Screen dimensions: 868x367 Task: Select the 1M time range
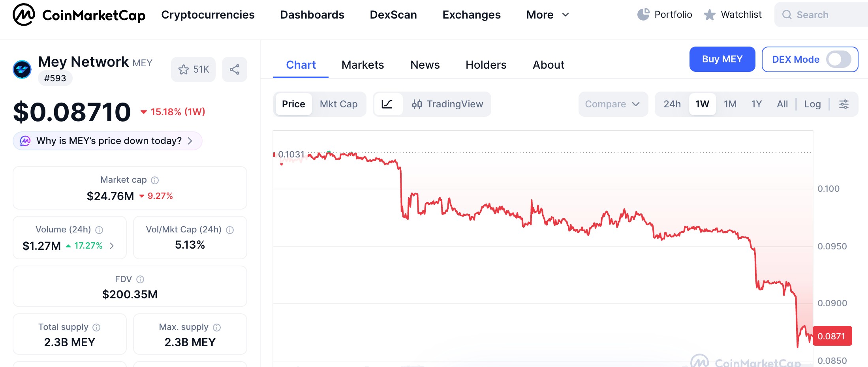pyautogui.click(x=730, y=104)
